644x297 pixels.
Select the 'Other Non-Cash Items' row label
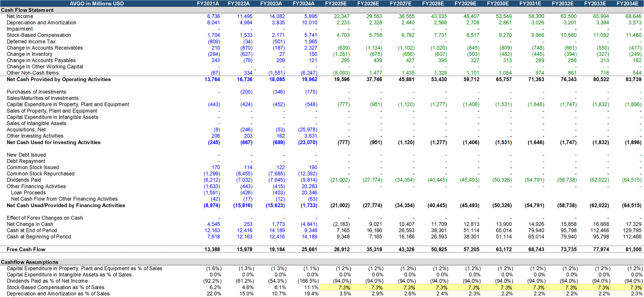coord(33,73)
